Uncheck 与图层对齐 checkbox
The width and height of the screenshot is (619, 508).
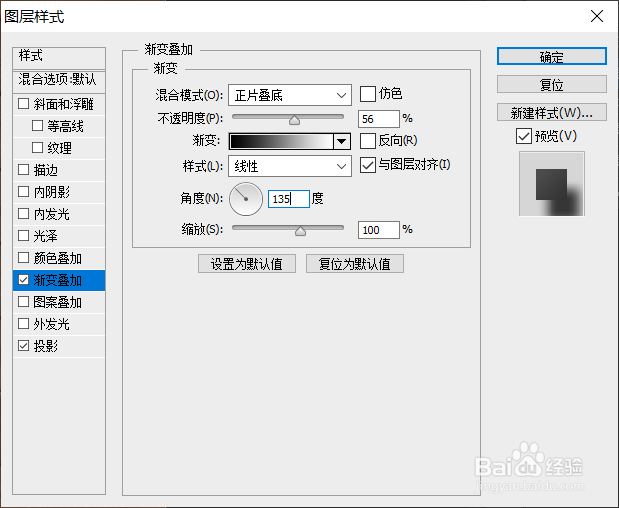(x=368, y=165)
